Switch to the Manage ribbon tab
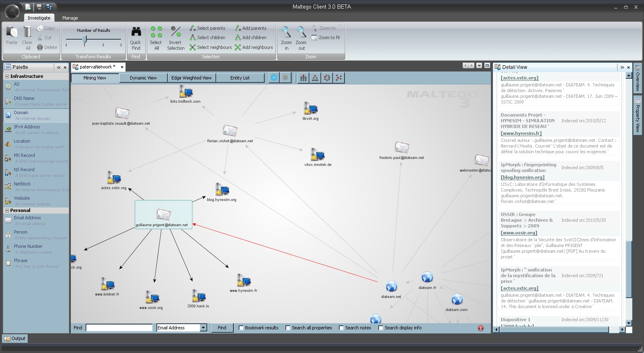 pyautogui.click(x=70, y=18)
